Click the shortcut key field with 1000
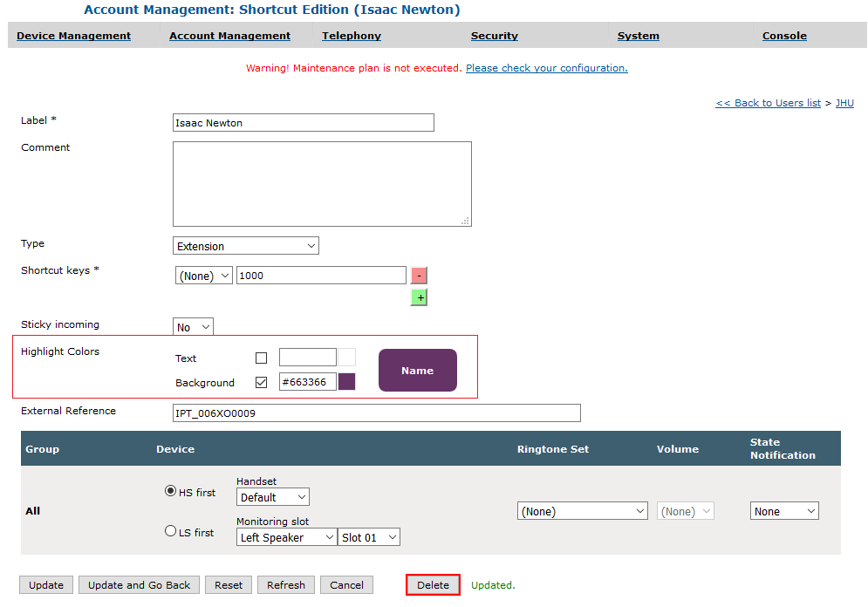The image size is (868, 607). (321, 276)
